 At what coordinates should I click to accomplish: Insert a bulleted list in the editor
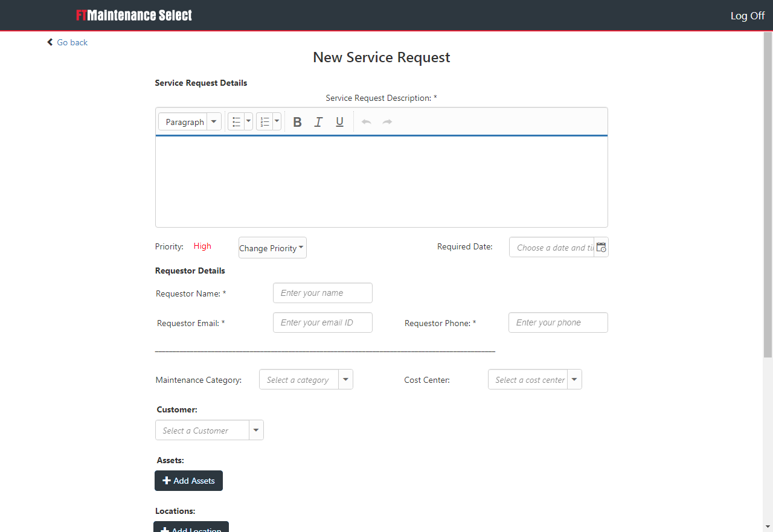tap(236, 122)
